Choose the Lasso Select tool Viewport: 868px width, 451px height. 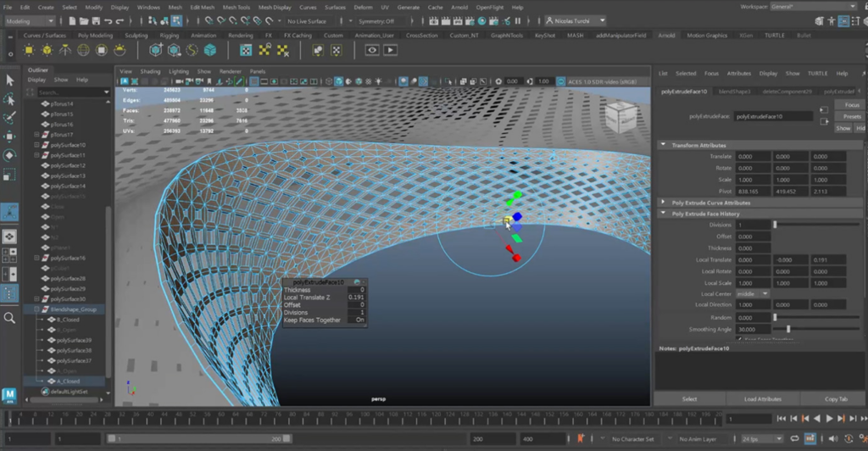point(9,99)
